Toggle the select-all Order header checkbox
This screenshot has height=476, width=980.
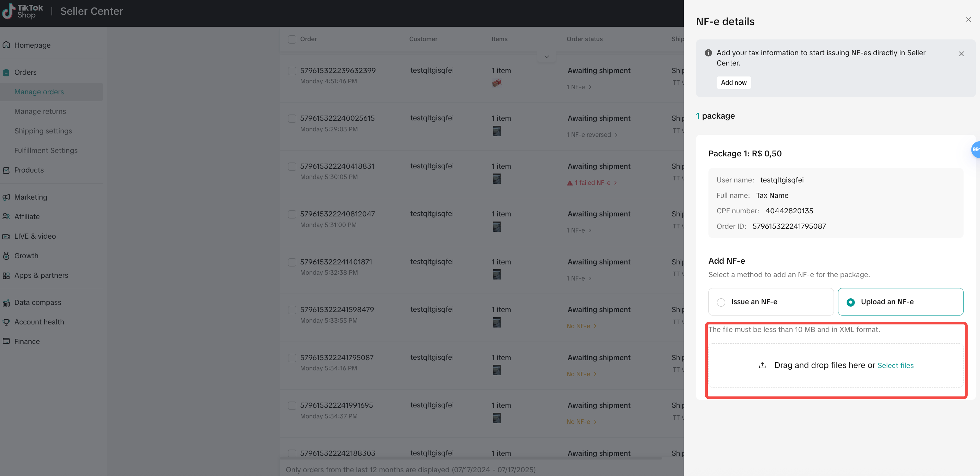pos(292,39)
